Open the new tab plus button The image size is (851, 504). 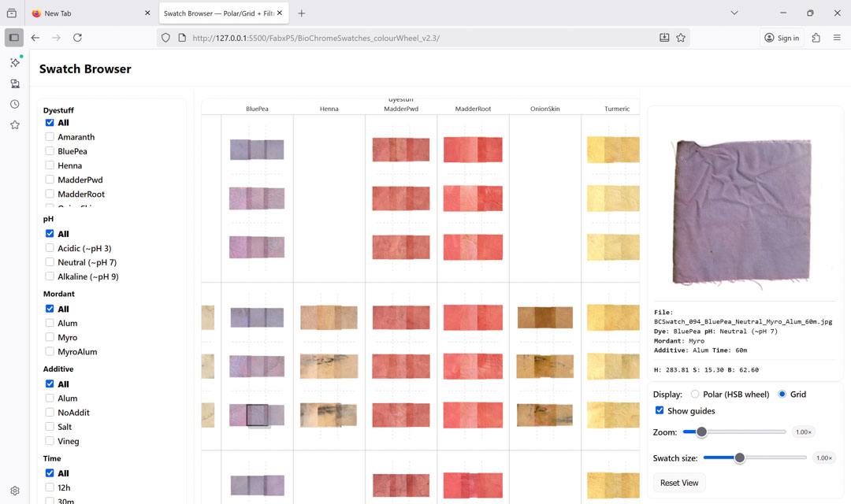click(301, 13)
